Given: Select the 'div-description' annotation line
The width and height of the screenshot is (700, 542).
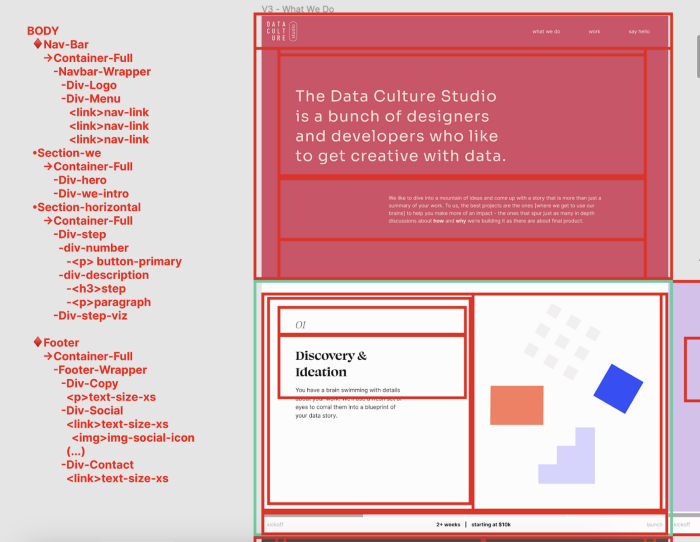Looking at the screenshot, I should coord(104,275).
